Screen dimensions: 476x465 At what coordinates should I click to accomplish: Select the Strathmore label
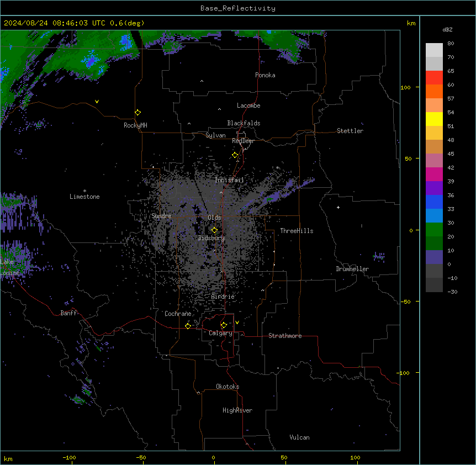pyautogui.click(x=285, y=336)
